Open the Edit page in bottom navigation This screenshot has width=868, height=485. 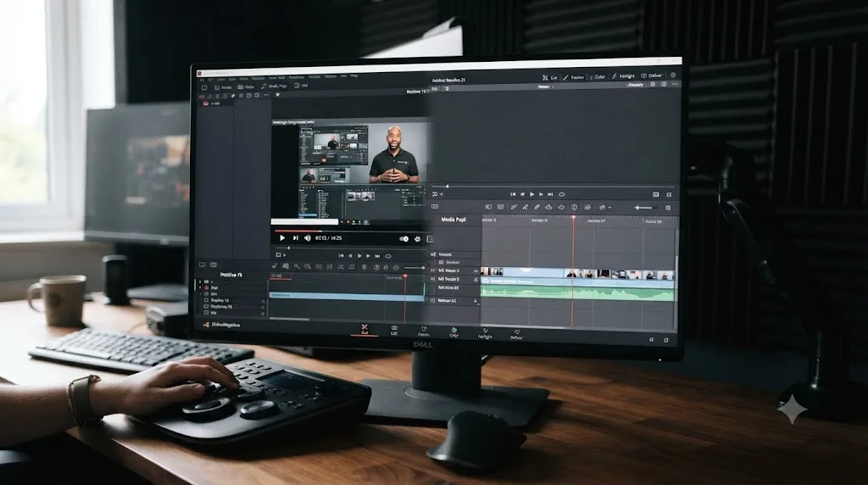(x=394, y=331)
